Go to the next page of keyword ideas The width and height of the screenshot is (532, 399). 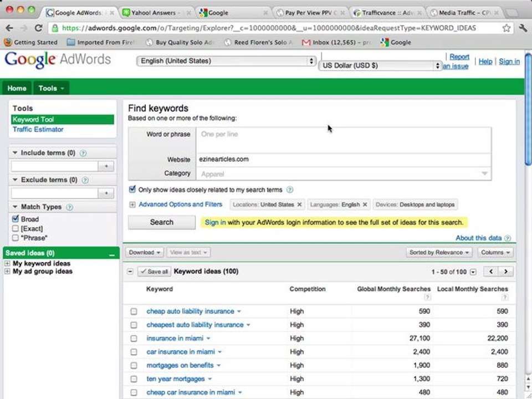coord(506,272)
